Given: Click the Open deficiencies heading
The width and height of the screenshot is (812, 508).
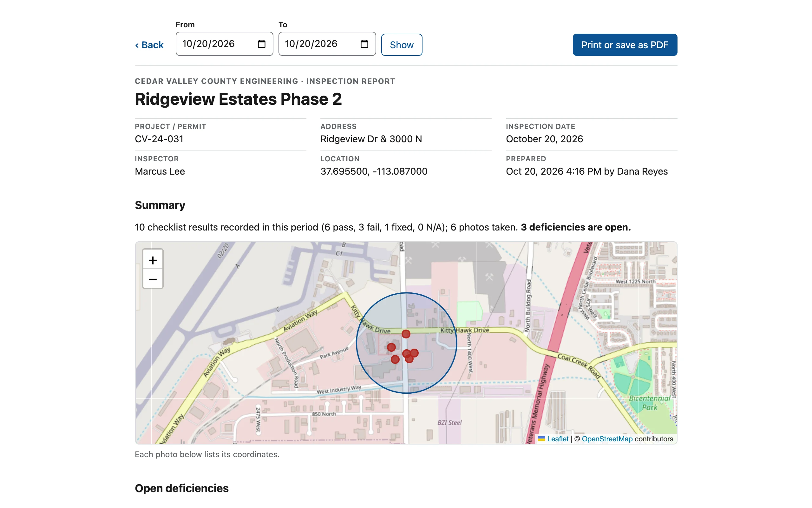Looking at the screenshot, I should [181, 488].
